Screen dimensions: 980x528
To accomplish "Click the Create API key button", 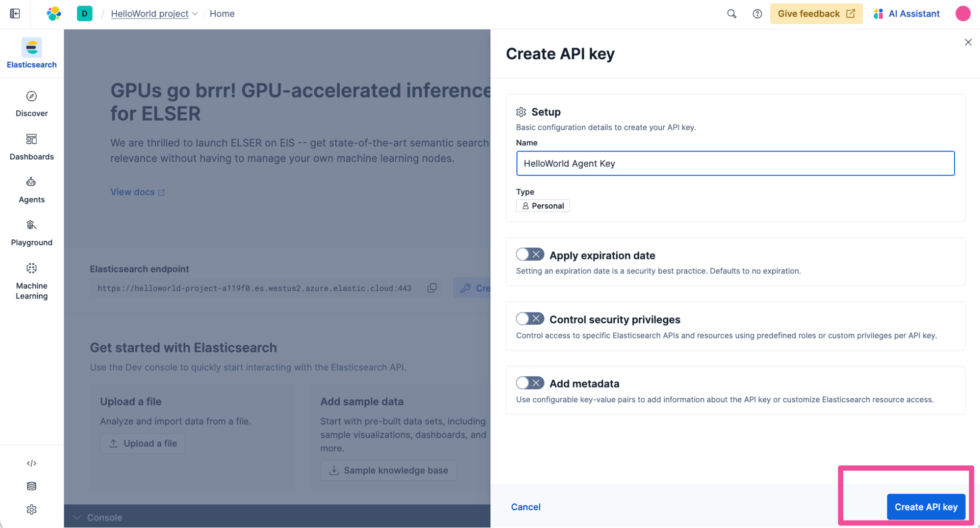I will click(x=926, y=507).
